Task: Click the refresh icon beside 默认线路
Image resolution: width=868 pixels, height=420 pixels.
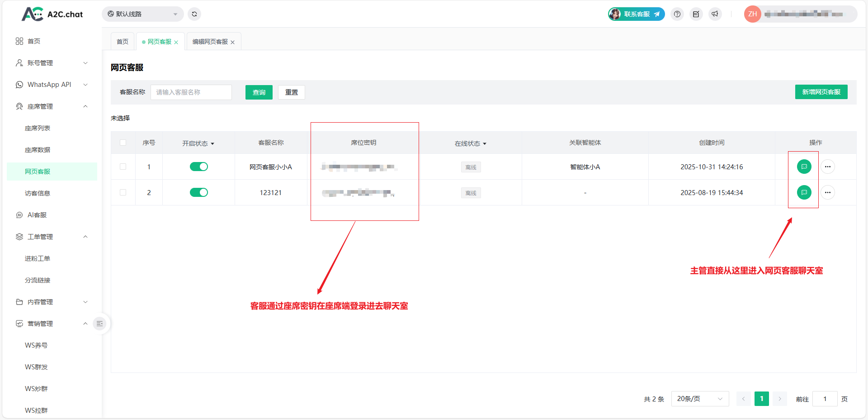Action: point(194,14)
